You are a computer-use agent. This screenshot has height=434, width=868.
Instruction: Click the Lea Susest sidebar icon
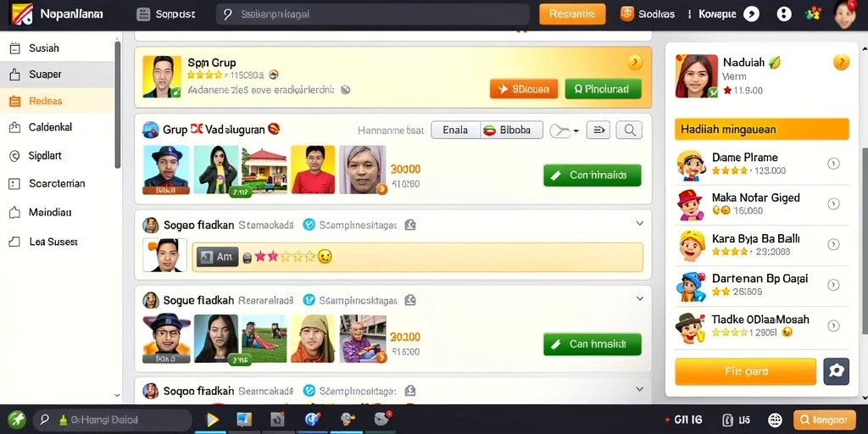(x=15, y=242)
